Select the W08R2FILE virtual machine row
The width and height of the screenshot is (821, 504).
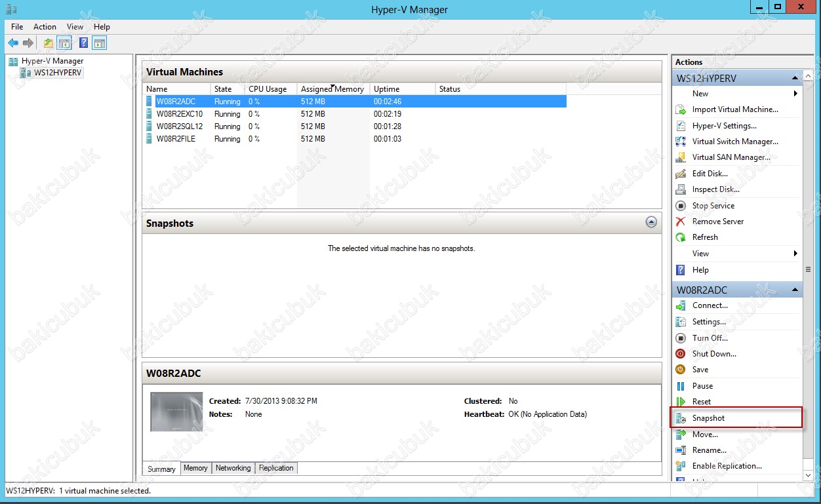[354, 139]
